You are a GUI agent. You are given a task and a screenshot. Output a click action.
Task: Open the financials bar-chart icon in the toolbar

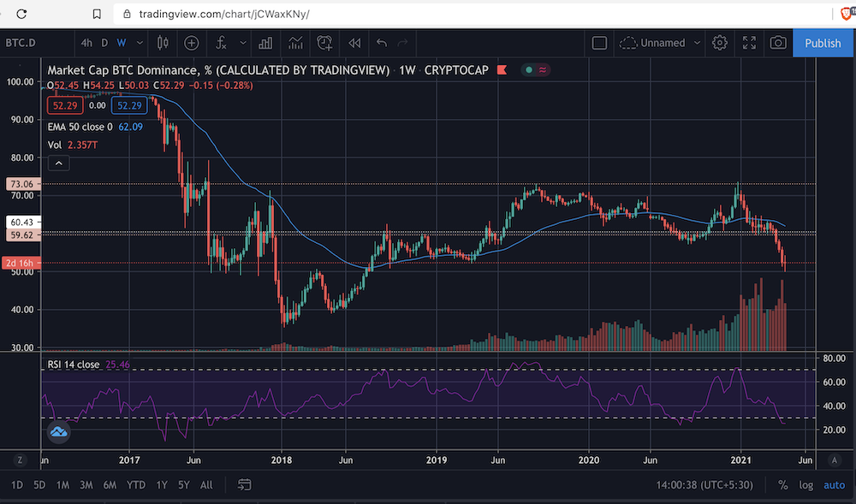(265, 43)
